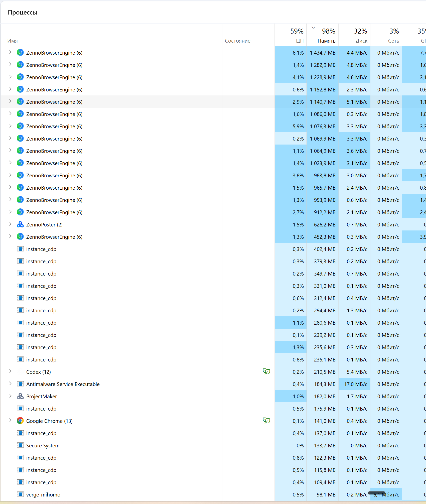Click ZennoBrowserEngine icon in the 1 434,7 МБ row
The height and width of the screenshot is (504, 426).
tap(20, 53)
